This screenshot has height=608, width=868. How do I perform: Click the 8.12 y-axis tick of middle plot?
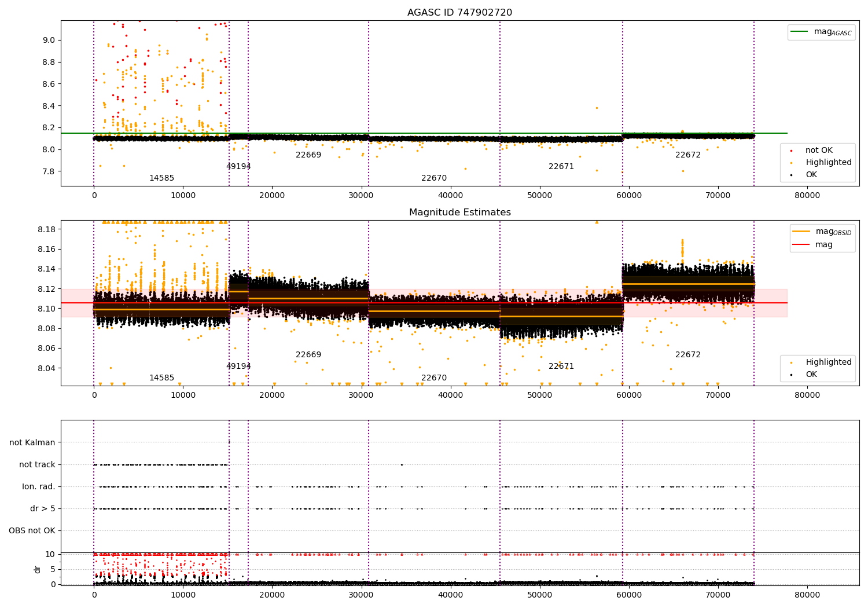coord(46,289)
